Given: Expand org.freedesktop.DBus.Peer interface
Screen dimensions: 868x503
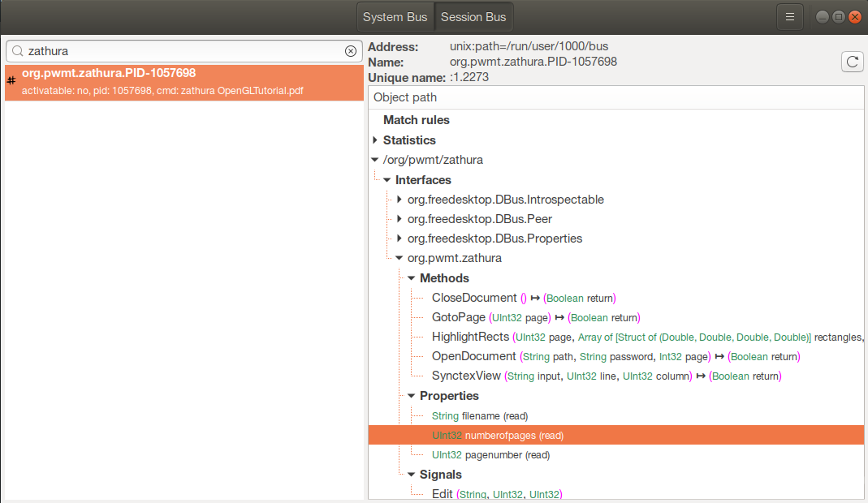Looking at the screenshot, I should click(x=399, y=218).
